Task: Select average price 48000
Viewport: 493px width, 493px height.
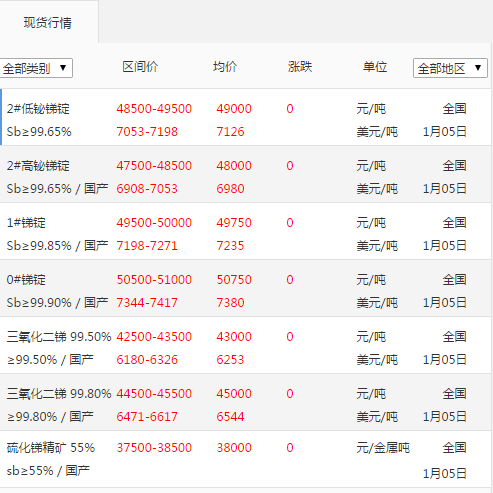Action: tap(234, 166)
